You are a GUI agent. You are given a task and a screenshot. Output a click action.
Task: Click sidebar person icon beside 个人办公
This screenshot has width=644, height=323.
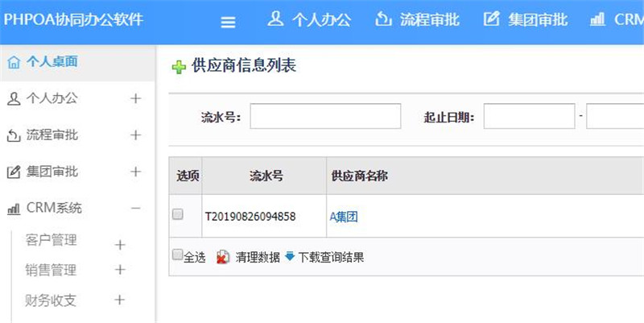click(14, 99)
